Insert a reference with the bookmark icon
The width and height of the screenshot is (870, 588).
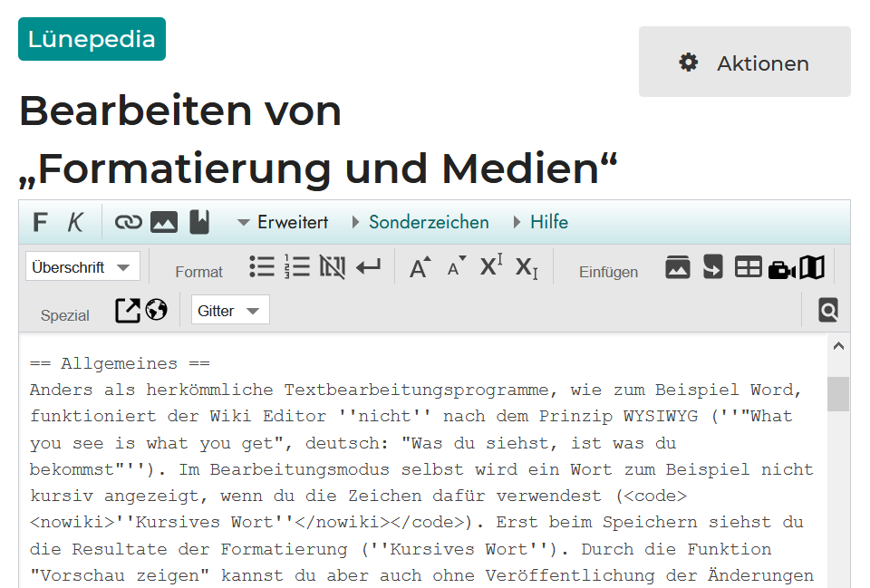(199, 223)
